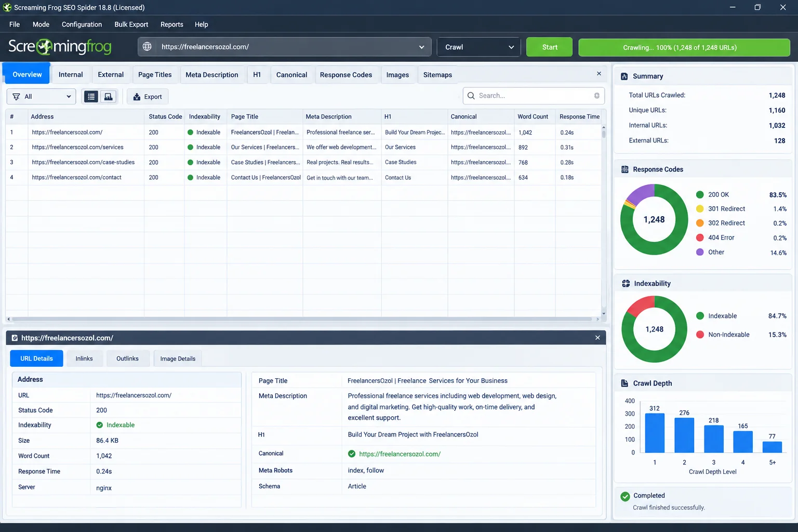Switch to the Response Codes tab
Viewport: 798px width, 532px height.
click(346, 75)
